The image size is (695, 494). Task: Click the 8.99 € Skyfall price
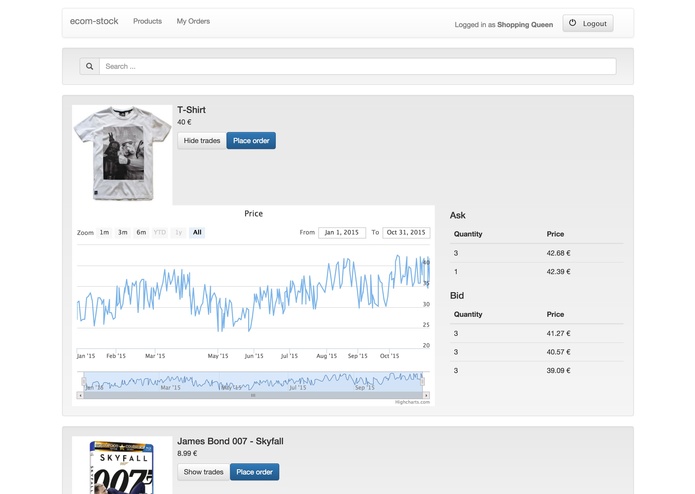(187, 453)
